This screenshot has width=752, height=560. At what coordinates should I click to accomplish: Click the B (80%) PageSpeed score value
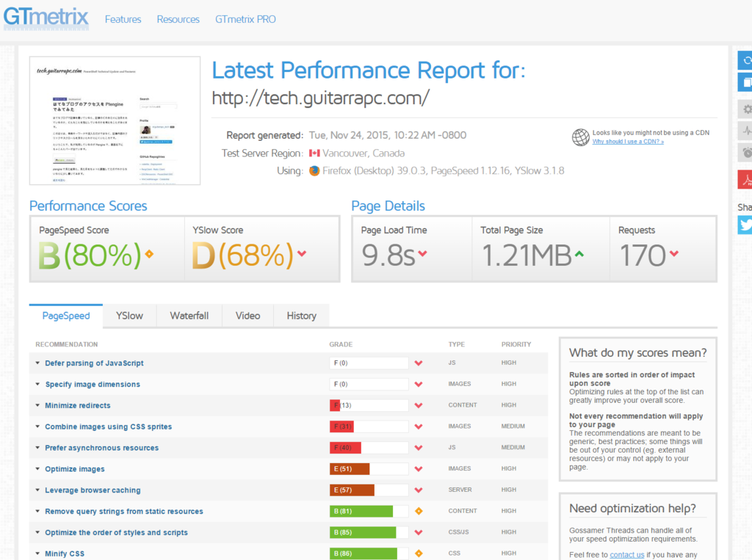pyautogui.click(x=90, y=255)
